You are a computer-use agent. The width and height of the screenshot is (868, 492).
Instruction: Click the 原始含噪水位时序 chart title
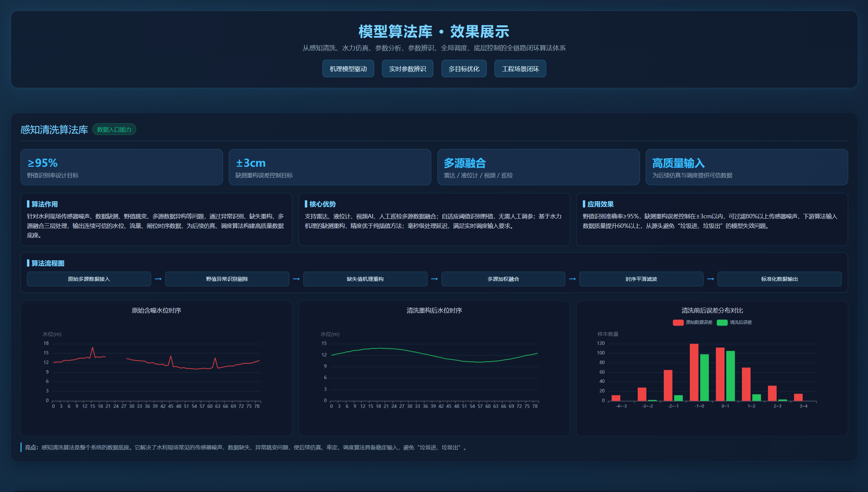tap(156, 310)
